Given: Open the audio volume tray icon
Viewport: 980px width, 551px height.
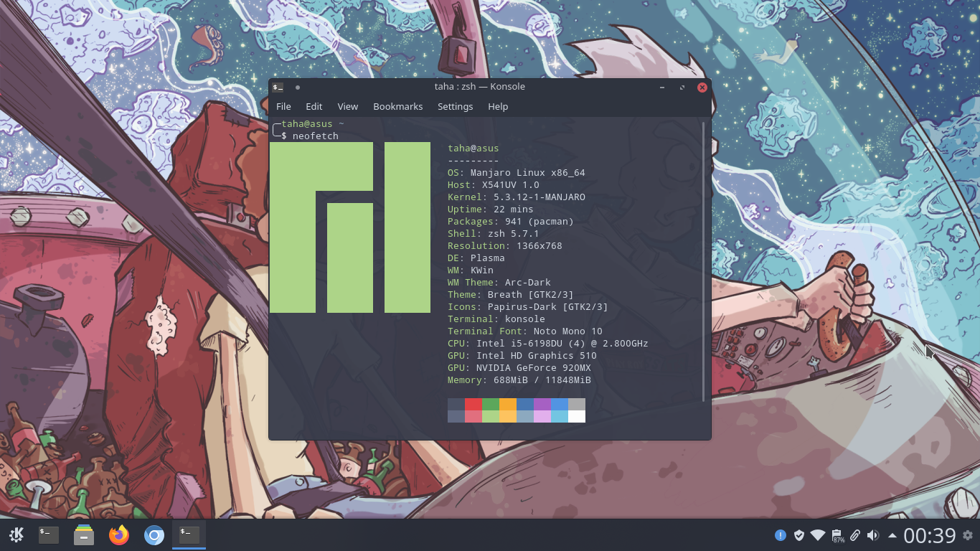Looking at the screenshot, I should (873, 535).
